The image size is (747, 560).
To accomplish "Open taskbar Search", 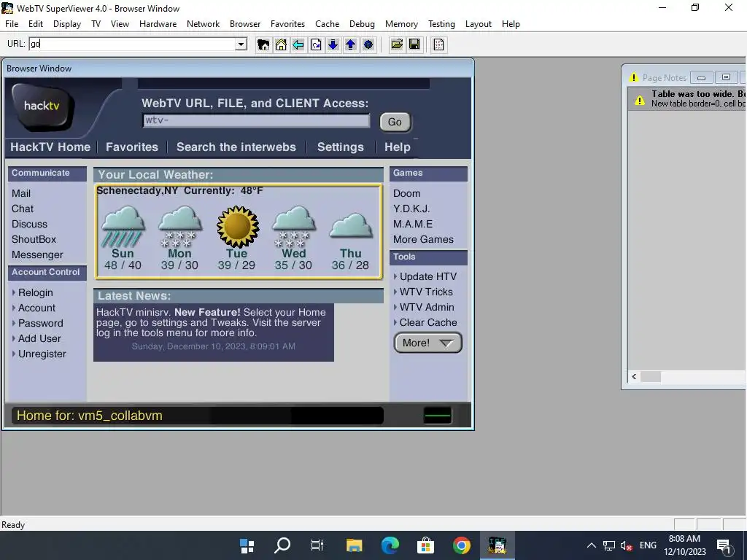I will coord(282,545).
